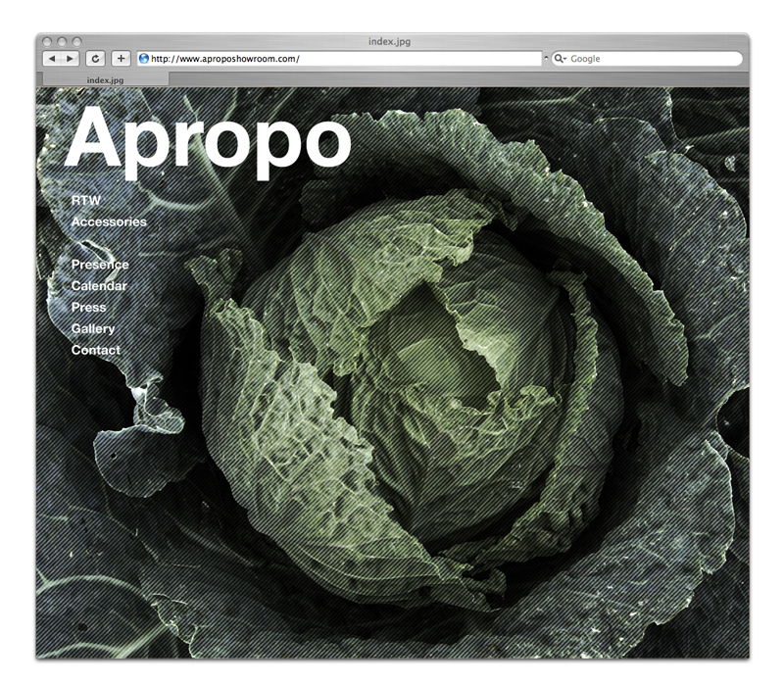The width and height of the screenshot is (784, 686).
Task: Close the window with the first title-bar button
Action: coord(47,41)
